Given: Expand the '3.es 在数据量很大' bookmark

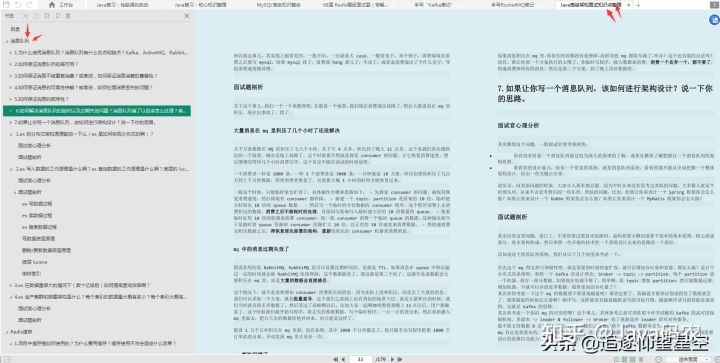Looking at the screenshot, I should (x=11, y=285).
